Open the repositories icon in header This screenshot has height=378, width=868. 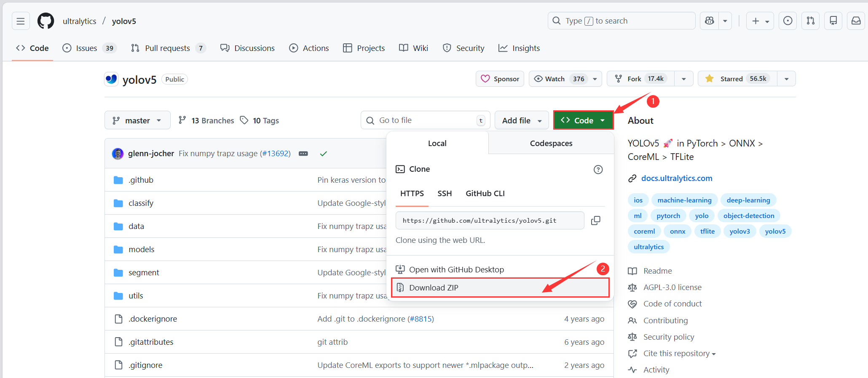point(833,21)
